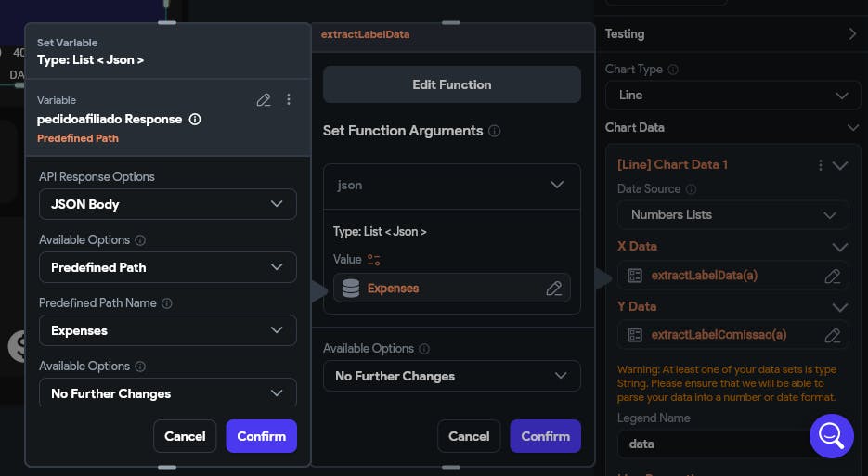Click info icon beside pedidoafiliado Response
This screenshot has height=476, width=868.
(195, 120)
